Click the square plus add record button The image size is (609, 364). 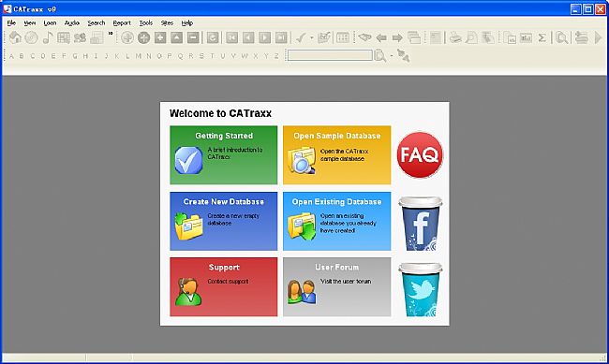click(x=160, y=37)
